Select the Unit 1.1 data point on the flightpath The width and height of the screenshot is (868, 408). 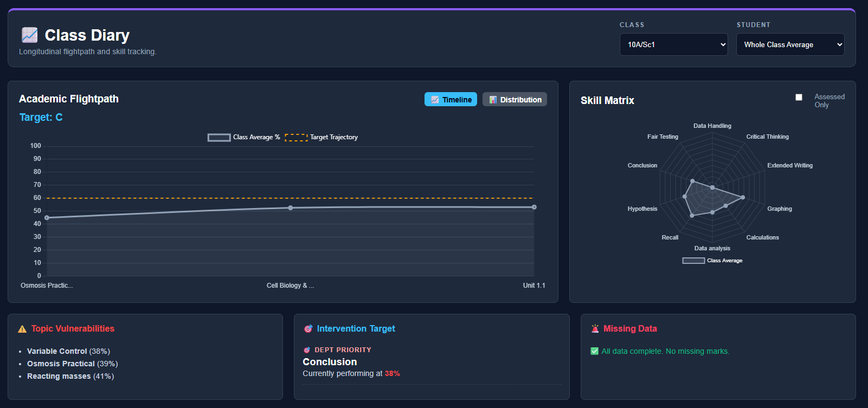[x=534, y=207]
